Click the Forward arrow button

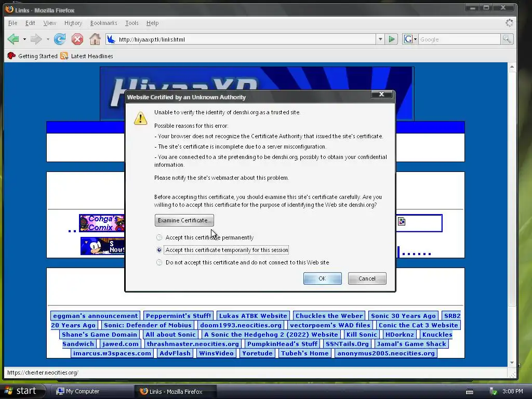36,39
